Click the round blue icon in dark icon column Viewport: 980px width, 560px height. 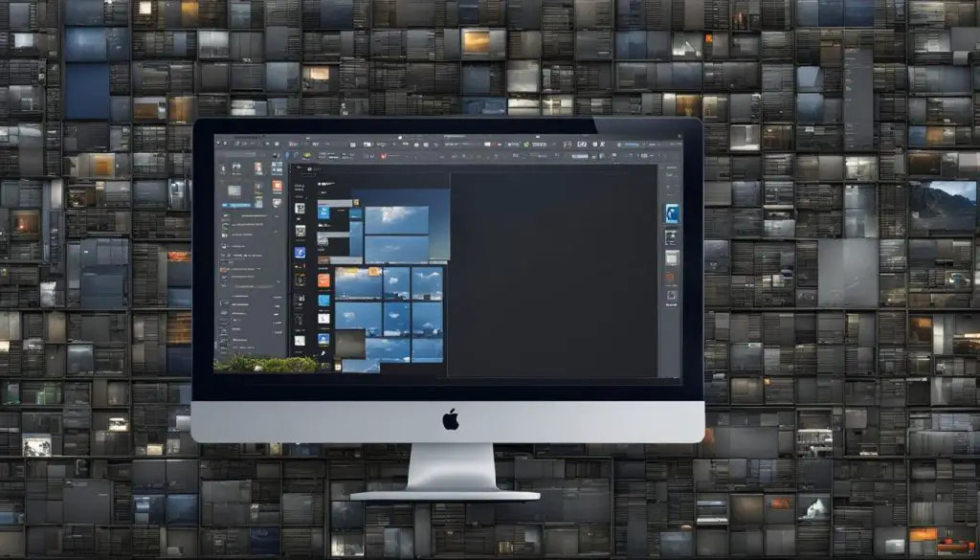coord(300,253)
